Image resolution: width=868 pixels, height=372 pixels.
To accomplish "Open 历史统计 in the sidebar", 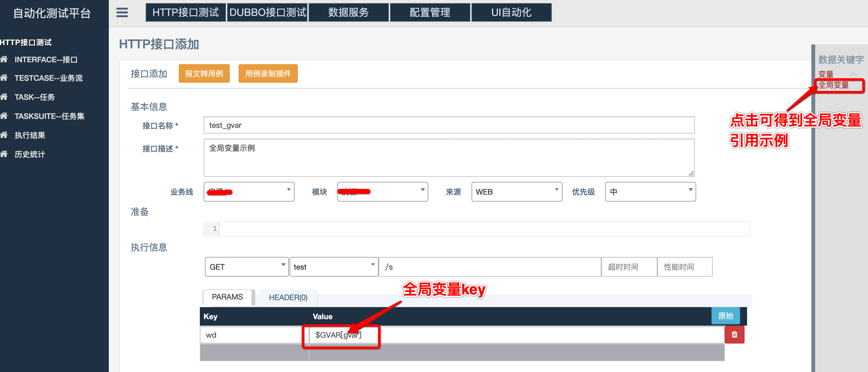I will 30,155.
